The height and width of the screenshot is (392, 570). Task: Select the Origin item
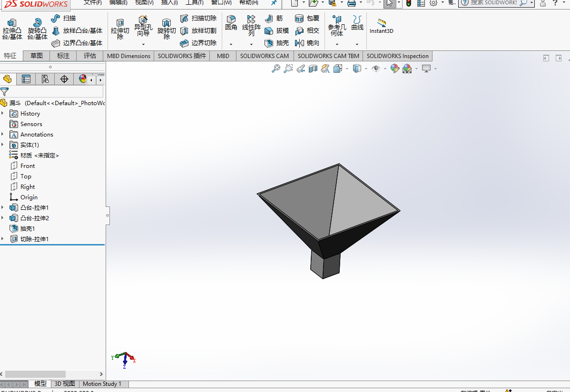pyautogui.click(x=24, y=197)
